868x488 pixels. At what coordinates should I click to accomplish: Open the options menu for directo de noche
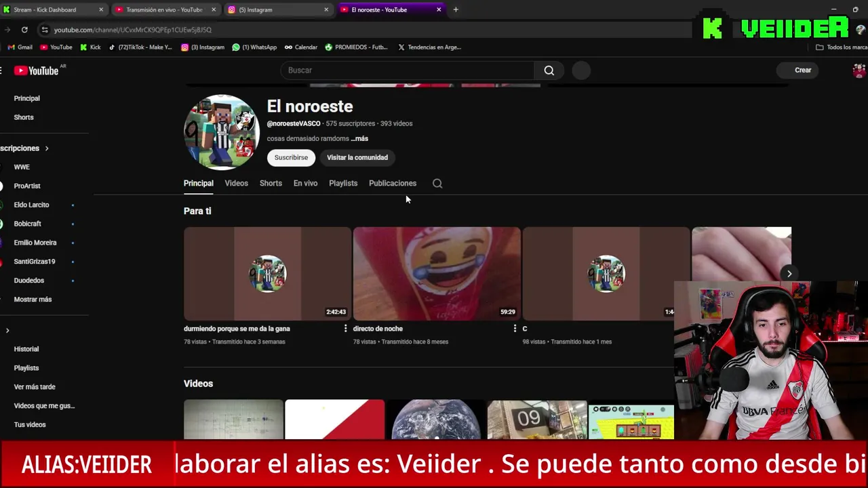[x=515, y=329]
